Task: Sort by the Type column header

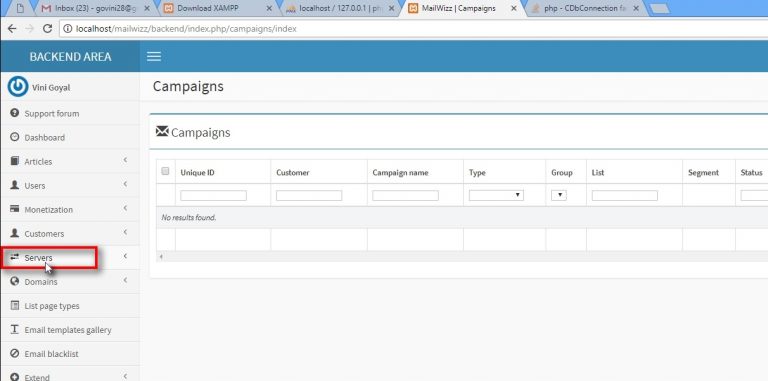Action: pyautogui.click(x=477, y=172)
